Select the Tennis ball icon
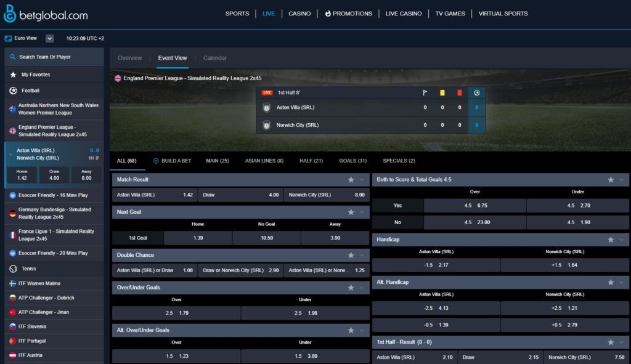631x364 pixels. (13, 269)
